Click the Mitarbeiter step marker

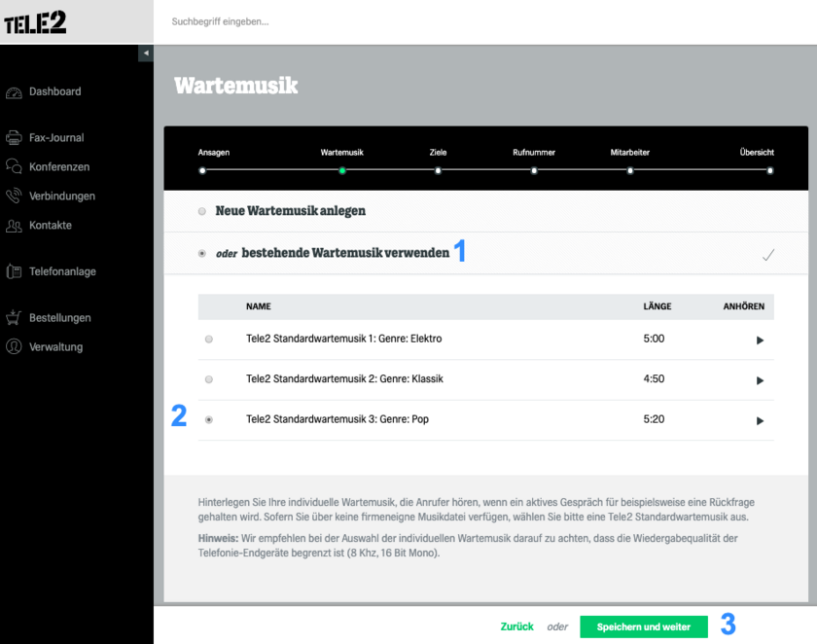pos(630,170)
